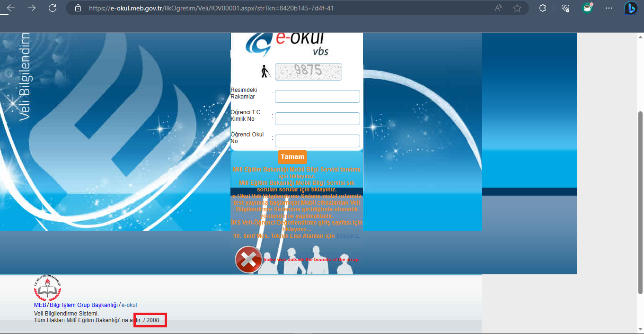Click the orange Tamam button
This screenshot has width=644, height=334.
[292, 157]
